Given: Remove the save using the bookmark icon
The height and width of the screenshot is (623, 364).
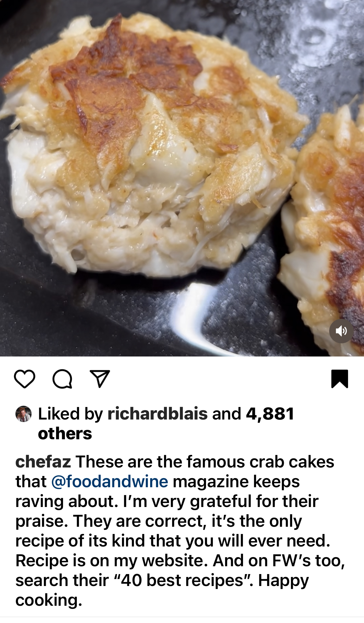Looking at the screenshot, I should point(340,379).
